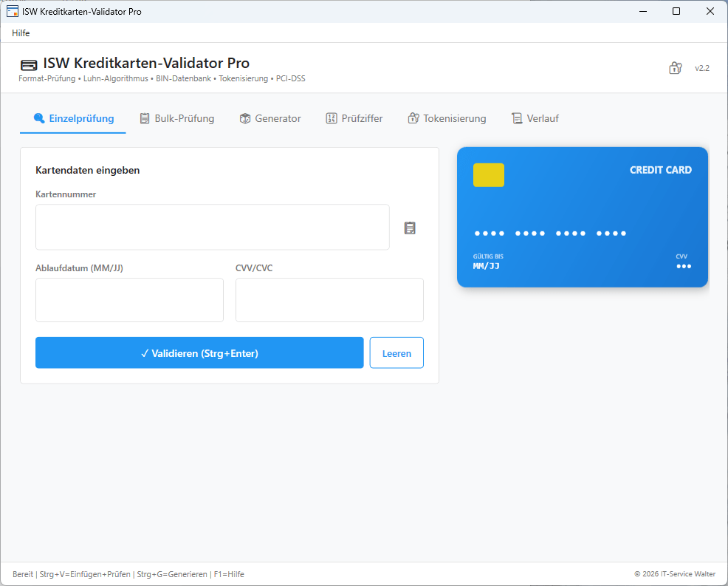The width and height of the screenshot is (728, 586).
Task: Open the Hilfe menu
Action: point(20,33)
